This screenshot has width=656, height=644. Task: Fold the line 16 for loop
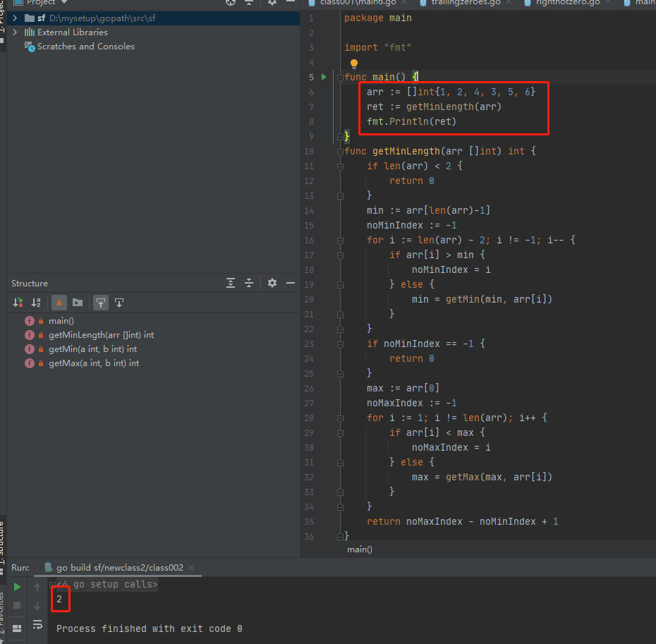click(340, 241)
